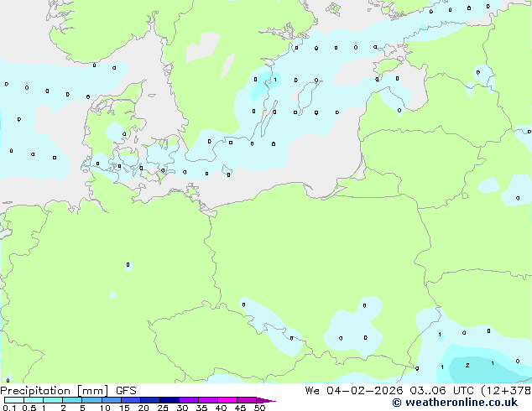
Task: Click the '(12+378' forecast offset text
Action: 506,391
